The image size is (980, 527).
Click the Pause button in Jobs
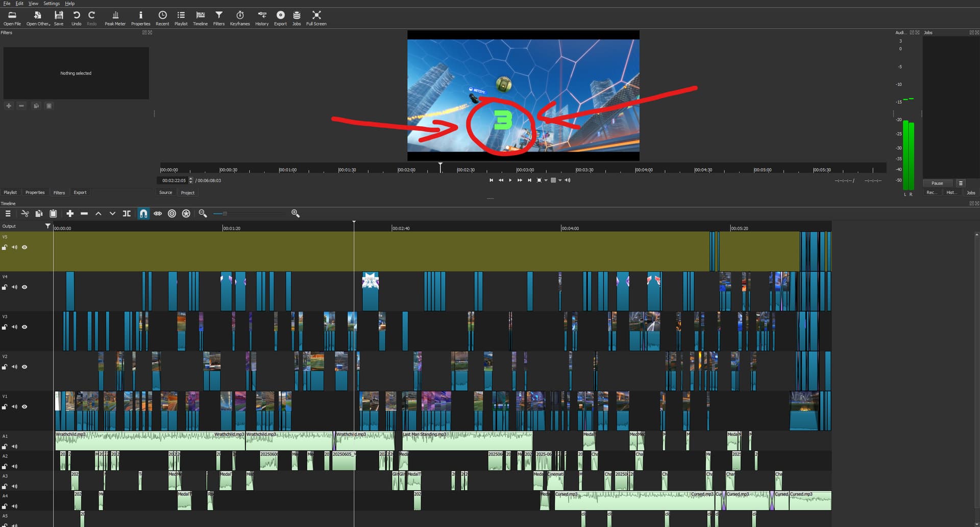(937, 183)
